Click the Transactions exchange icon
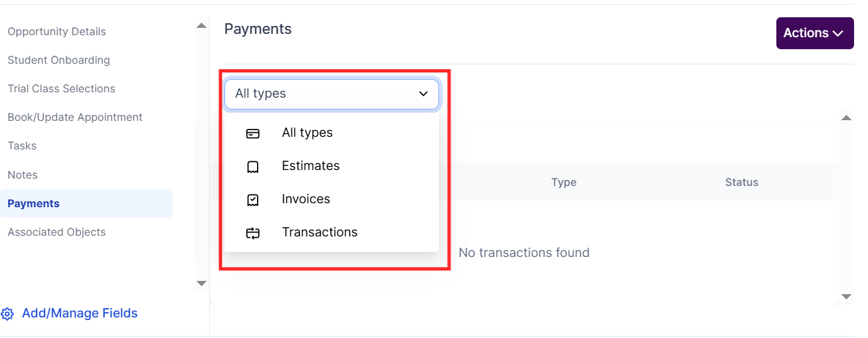 pos(252,233)
